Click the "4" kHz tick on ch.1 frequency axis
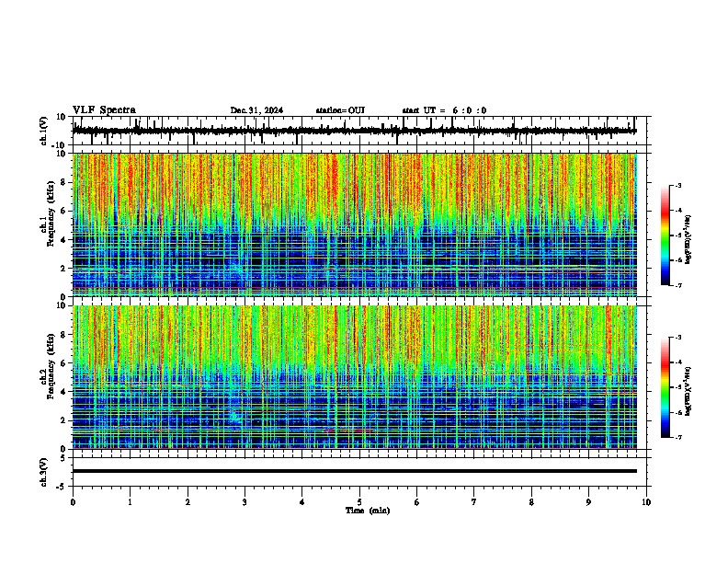 click(64, 240)
